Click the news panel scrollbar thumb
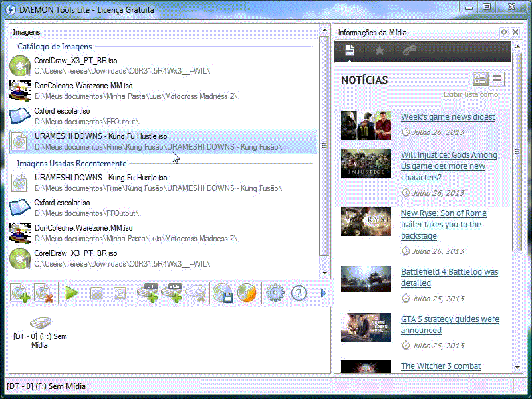The height and width of the screenshot is (399, 532). coord(517,152)
